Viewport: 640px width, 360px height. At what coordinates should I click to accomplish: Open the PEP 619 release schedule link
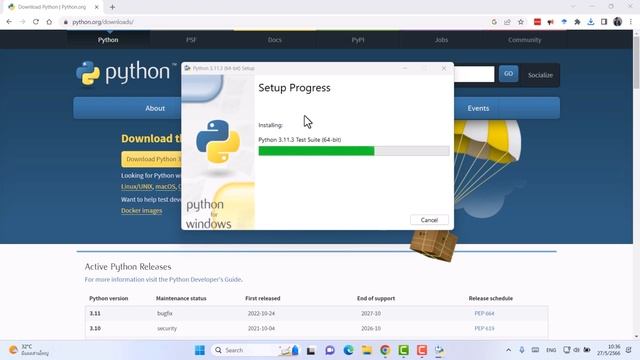(484, 328)
